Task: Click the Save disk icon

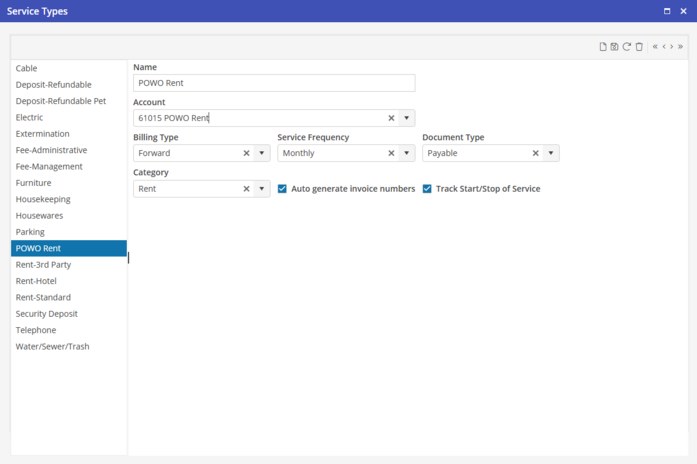Action: click(614, 47)
